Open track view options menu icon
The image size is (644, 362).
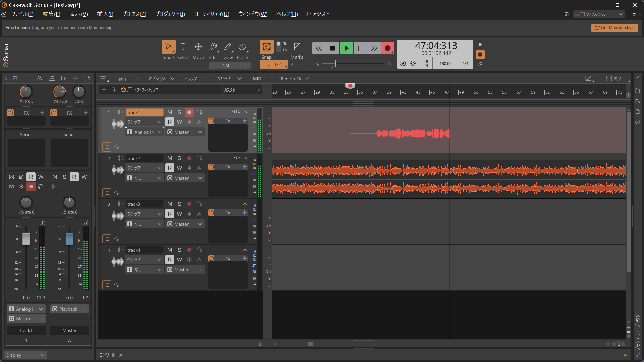103,79
